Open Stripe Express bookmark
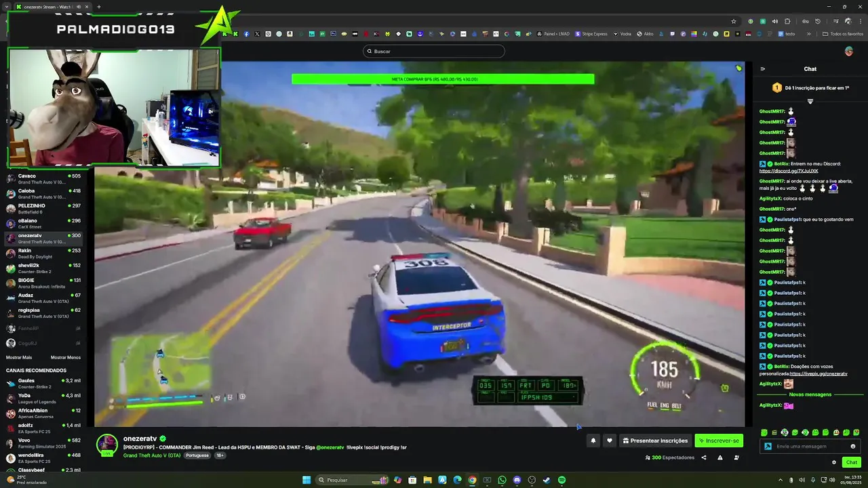 pos(591,34)
